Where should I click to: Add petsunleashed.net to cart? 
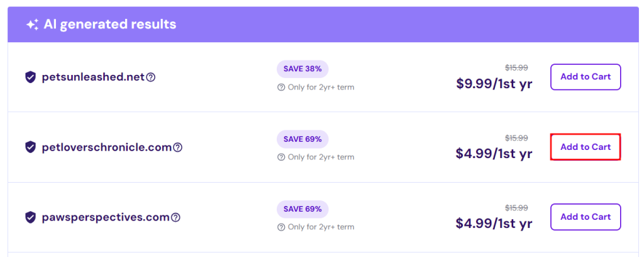pyautogui.click(x=585, y=77)
